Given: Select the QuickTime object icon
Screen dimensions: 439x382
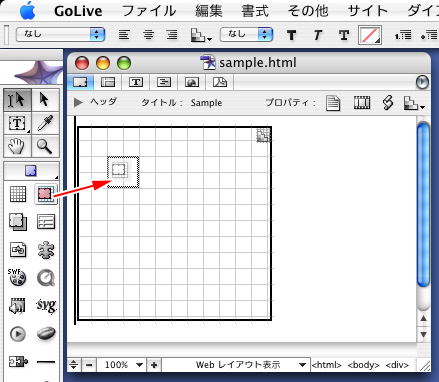Looking at the screenshot, I should click(46, 278).
